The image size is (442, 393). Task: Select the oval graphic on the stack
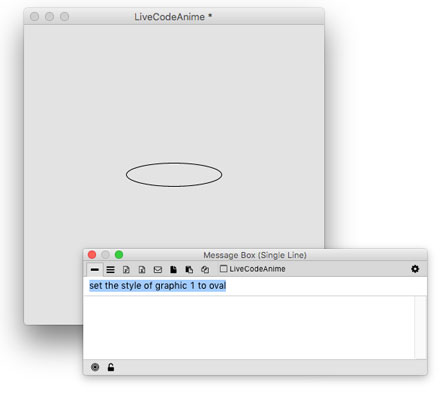click(174, 174)
